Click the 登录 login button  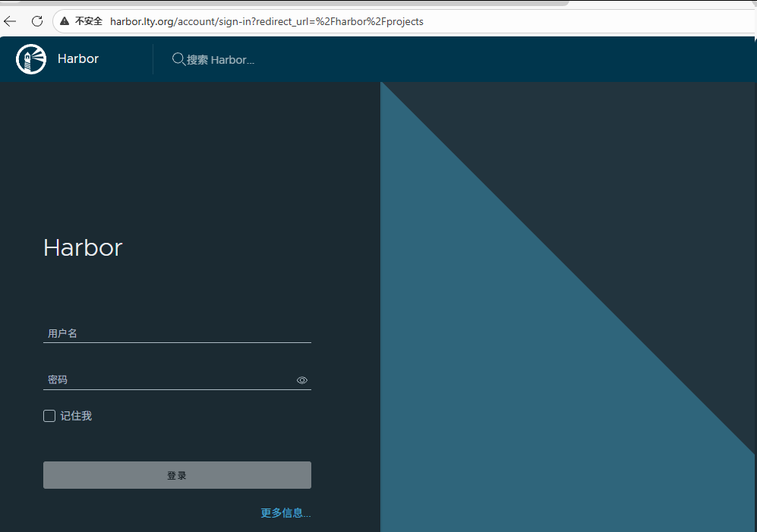coord(177,475)
